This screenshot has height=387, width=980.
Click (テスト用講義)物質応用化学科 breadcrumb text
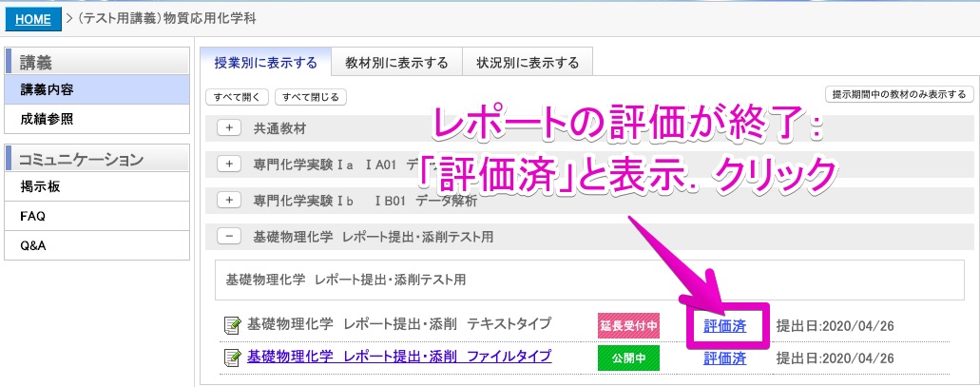coord(166,19)
